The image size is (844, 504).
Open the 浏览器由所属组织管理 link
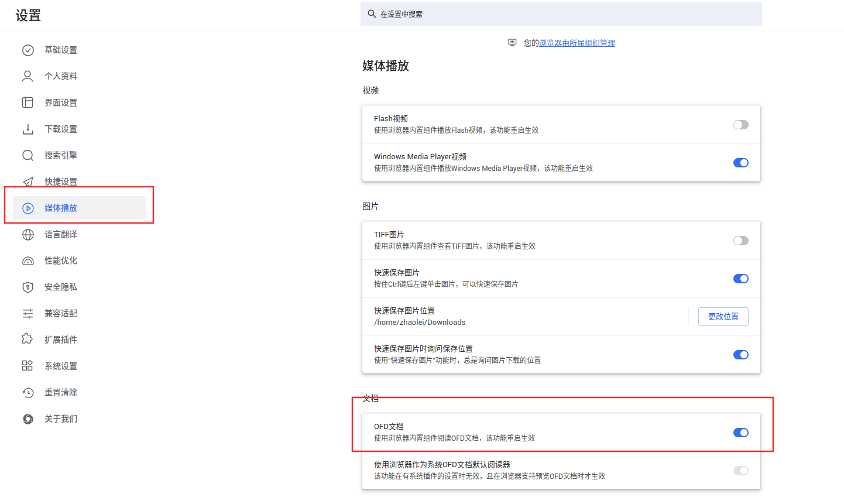pos(577,43)
